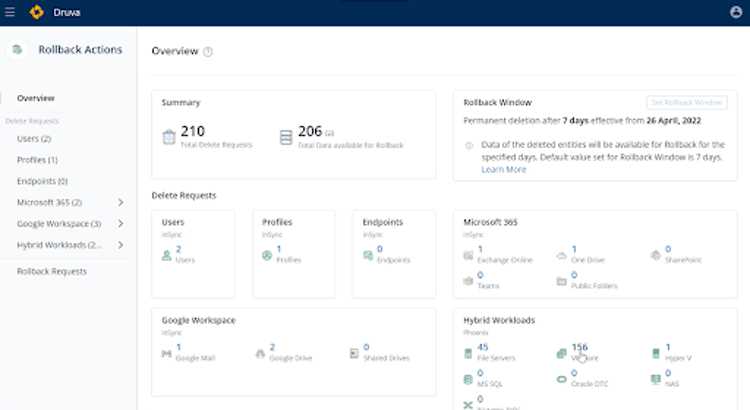Open Profiles (1) in the sidebar

pos(37,160)
